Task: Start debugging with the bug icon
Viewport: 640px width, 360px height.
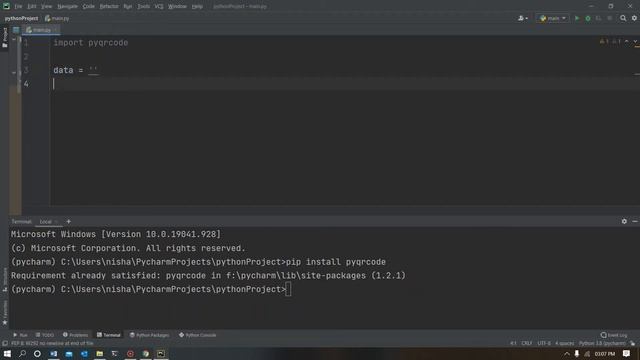Action: (x=588, y=18)
